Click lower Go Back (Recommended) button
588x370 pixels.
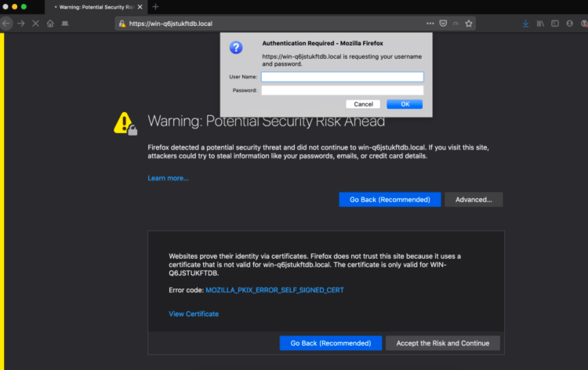pos(331,343)
